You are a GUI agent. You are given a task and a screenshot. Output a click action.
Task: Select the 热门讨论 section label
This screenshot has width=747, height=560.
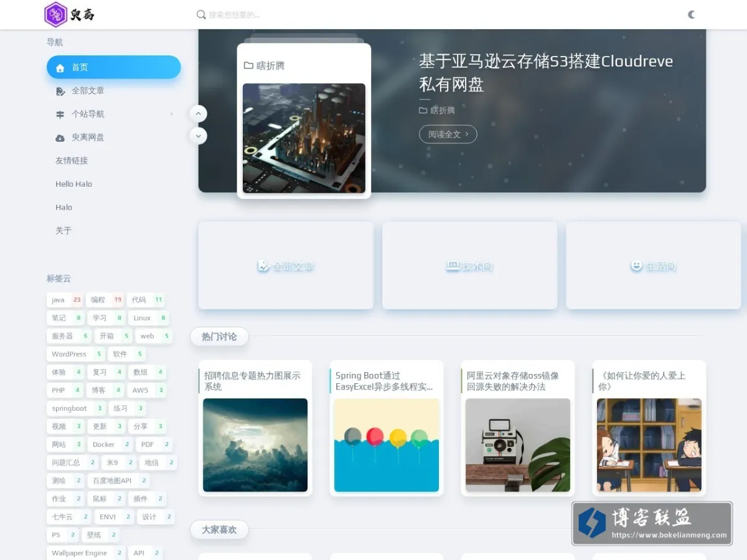point(219,337)
